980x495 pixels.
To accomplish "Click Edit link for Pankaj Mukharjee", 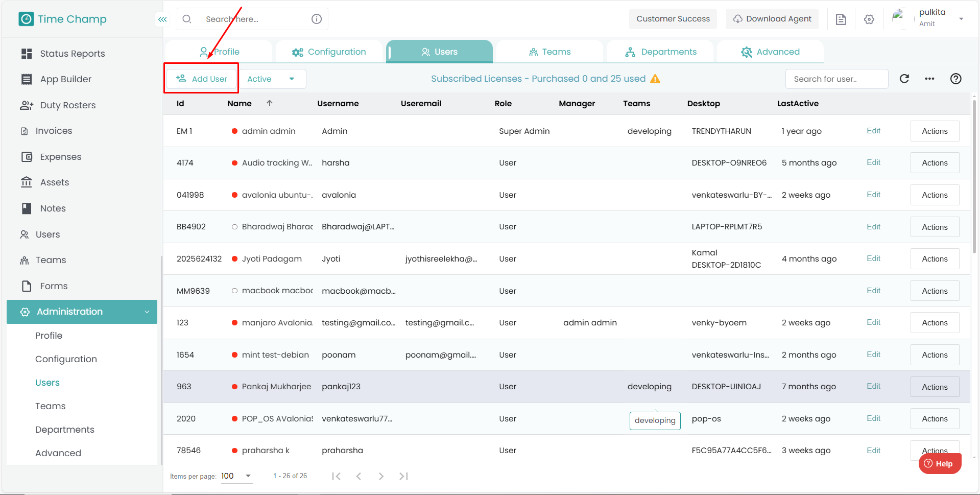I will pos(873,386).
